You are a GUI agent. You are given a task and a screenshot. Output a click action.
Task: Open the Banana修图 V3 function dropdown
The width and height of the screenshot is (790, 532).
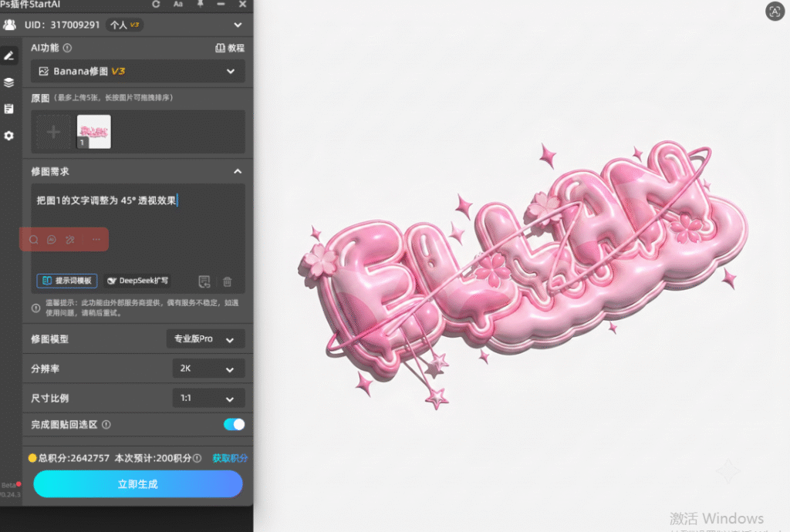point(138,72)
